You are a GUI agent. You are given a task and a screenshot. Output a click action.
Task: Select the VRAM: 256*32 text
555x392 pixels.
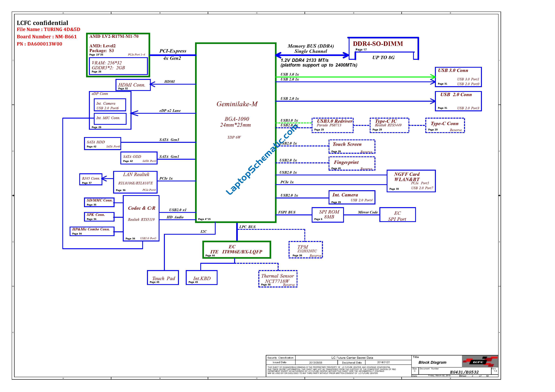tap(107, 63)
